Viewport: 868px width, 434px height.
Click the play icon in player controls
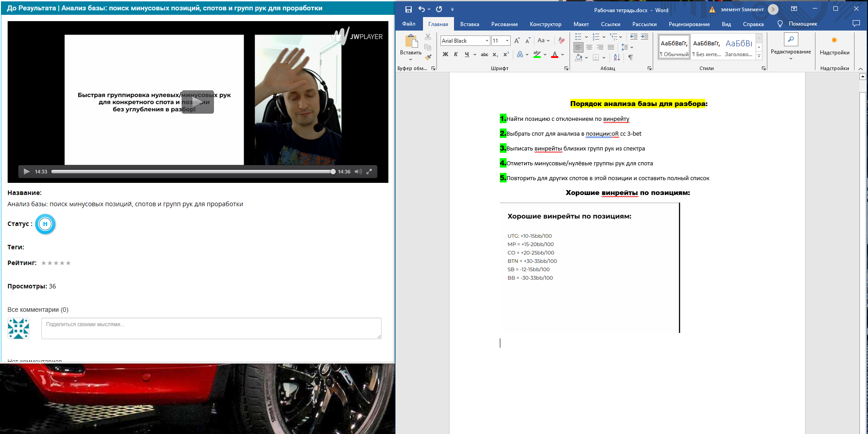(x=27, y=172)
